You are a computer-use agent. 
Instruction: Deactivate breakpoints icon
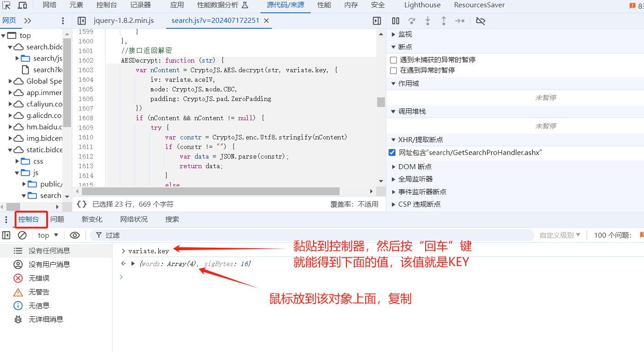[x=481, y=21]
